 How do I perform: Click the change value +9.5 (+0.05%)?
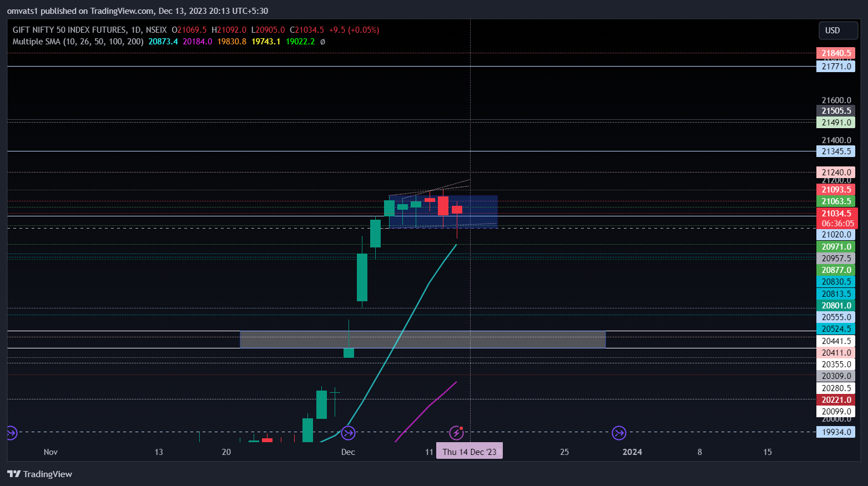[x=354, y=30]
